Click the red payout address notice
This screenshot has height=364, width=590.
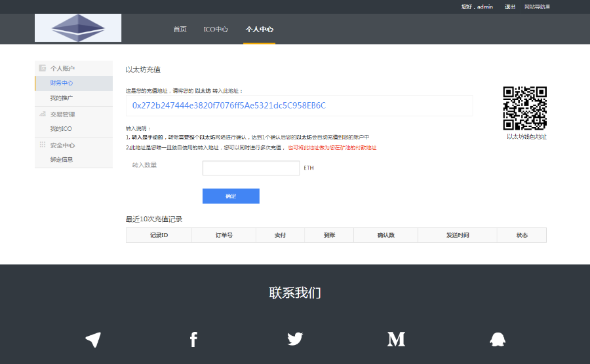tap(332, 147)
